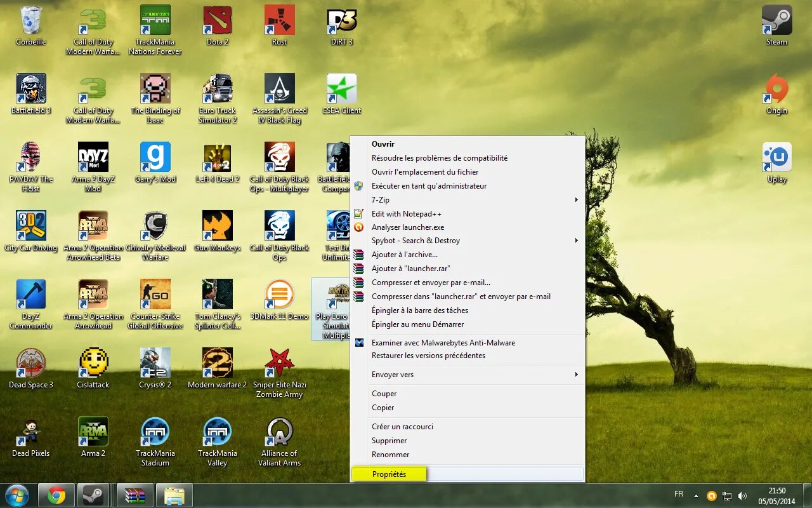Expand the 7-Zip submenu
Image resolution: width=812 pixels, height=508 pixels.
pyautogui.click(x=467, y=200)
